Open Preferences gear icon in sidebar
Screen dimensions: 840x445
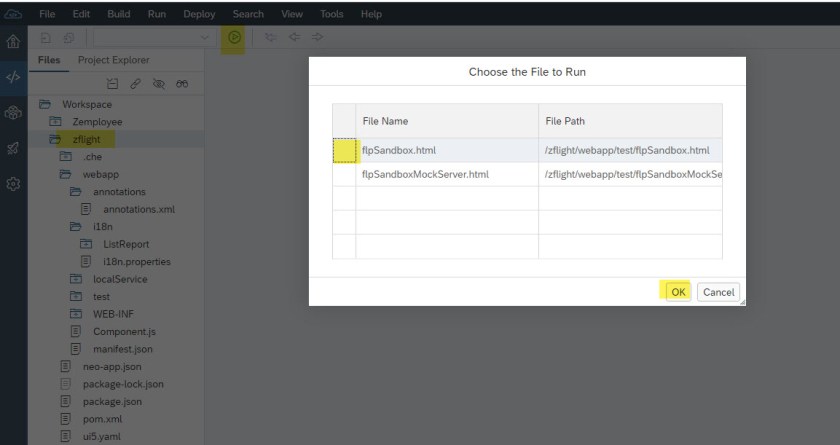coord(15,185)
